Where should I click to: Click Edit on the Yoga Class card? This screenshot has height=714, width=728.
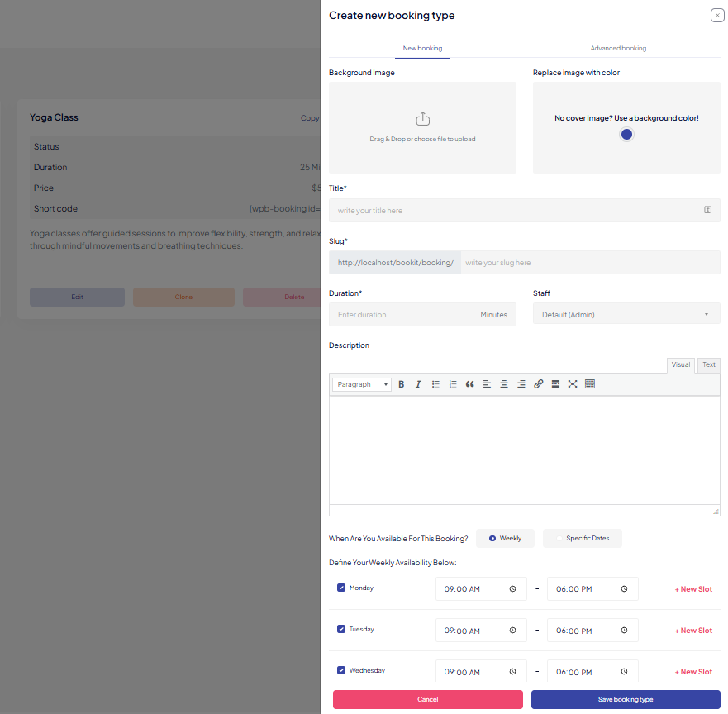77,297
